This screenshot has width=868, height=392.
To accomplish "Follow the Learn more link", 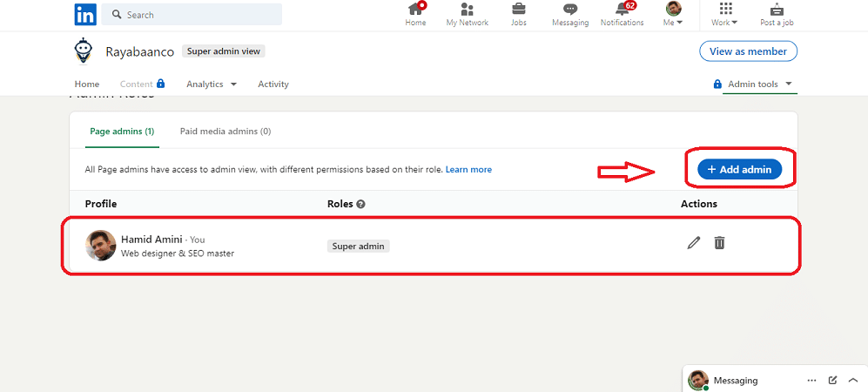I will click(x=468, y=169).
